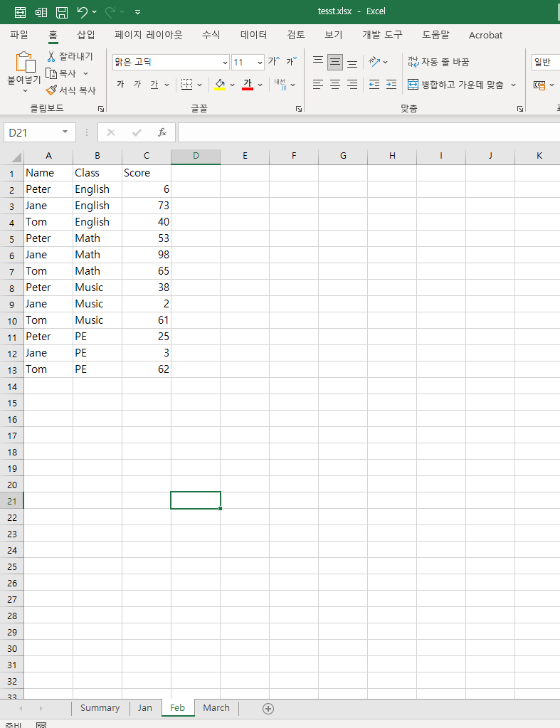560x728 pixels.
Task: Open the font color dropdown arrow
Action: 260,85
